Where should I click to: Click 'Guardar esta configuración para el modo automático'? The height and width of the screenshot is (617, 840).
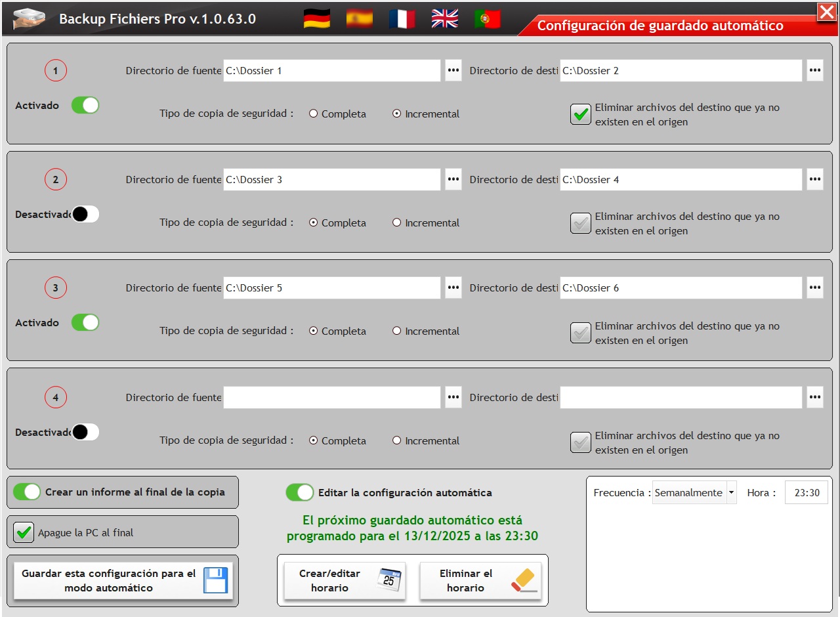point(123,581)
